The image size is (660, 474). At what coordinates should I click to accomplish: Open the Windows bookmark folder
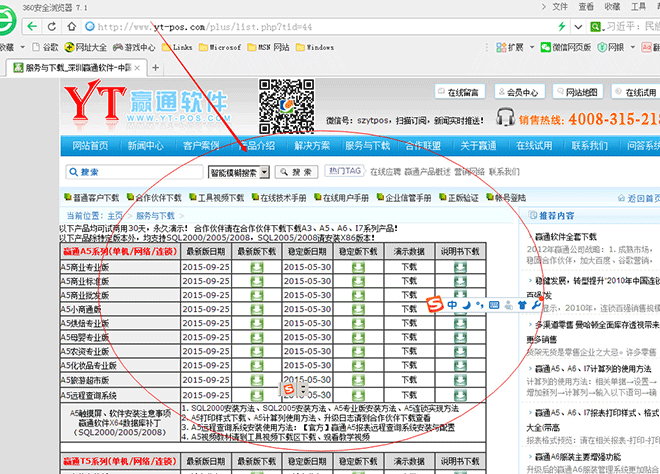click(315, 47)
